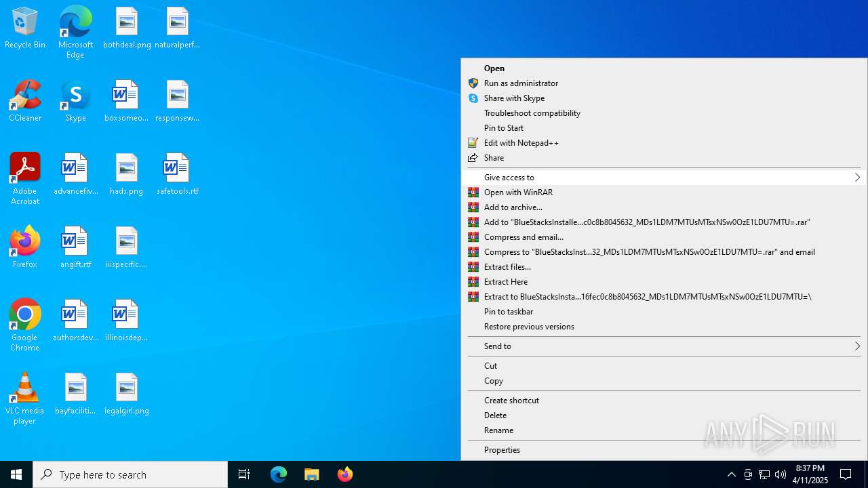Open Properties from the context menu
This screenshot has width=868, height=488.
(x=664, y=450)
